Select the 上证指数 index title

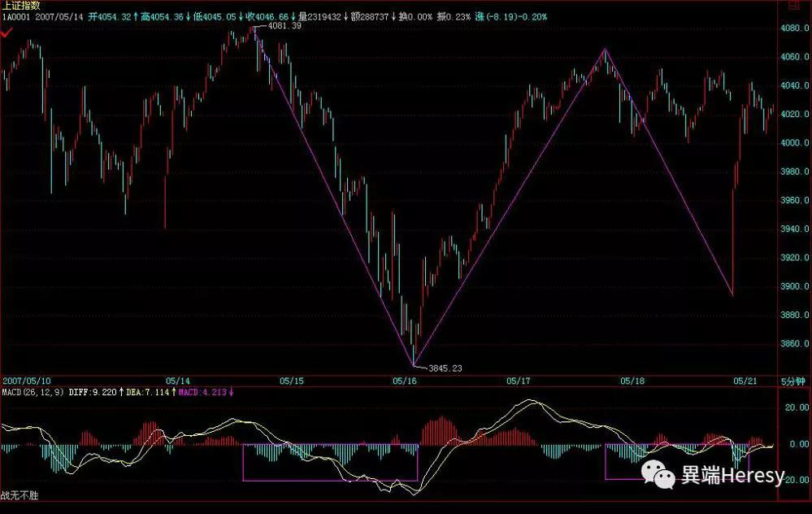pyautogui.click(x=20, y=6)
